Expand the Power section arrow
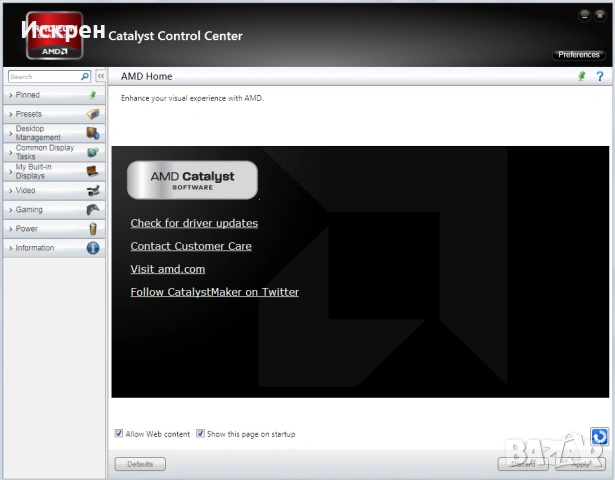 tap(11, 229)
